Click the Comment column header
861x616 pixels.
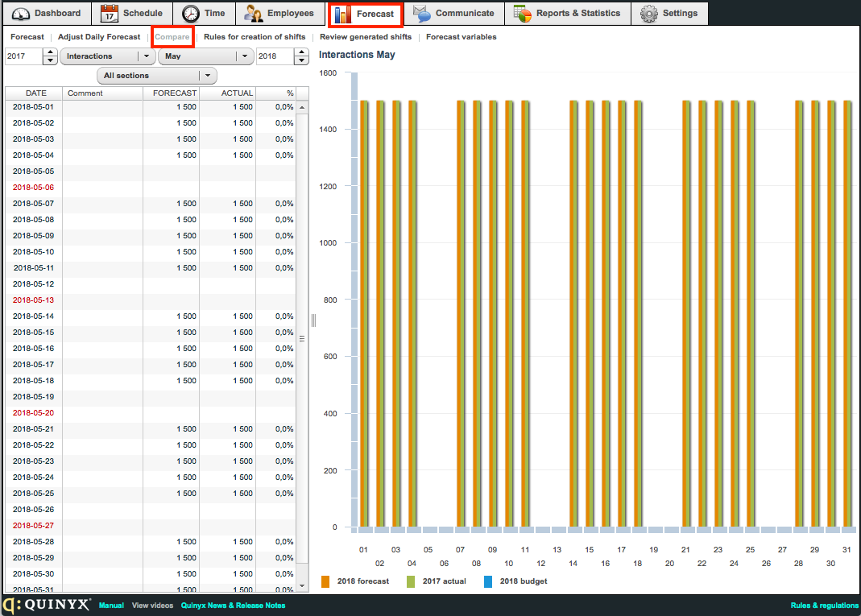tap(102, 93)
